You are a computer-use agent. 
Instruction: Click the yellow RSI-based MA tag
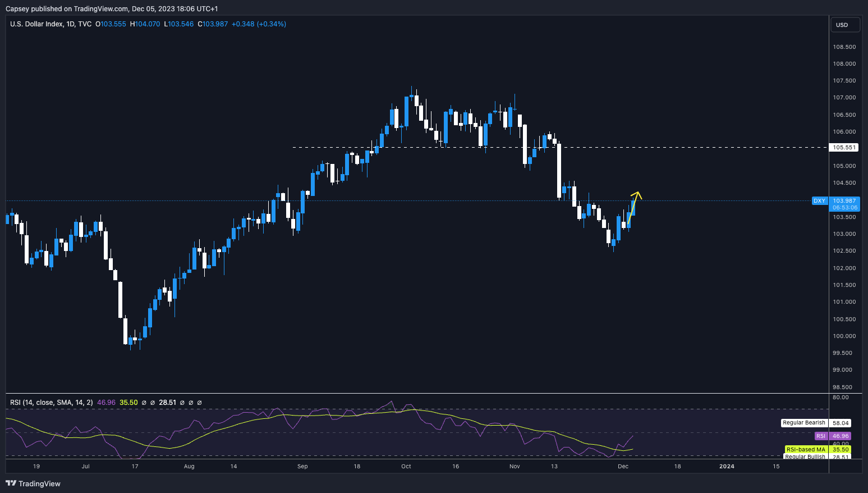click(806, 450)
